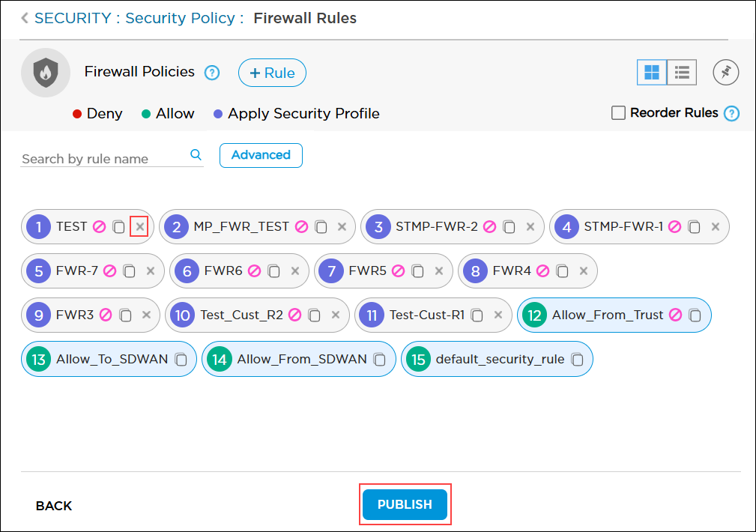Switch to grid view layout
The width and height of the screenshot is (756, 532).
tap(652, 72)
